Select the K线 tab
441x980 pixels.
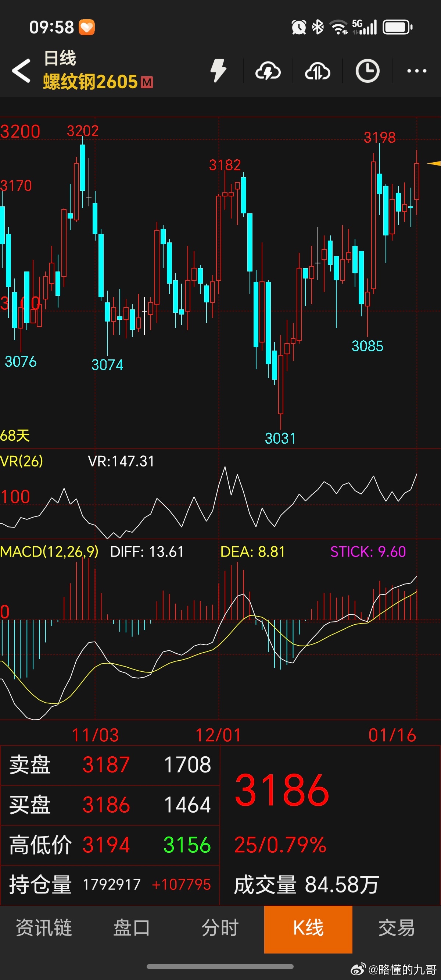(308, 928)
